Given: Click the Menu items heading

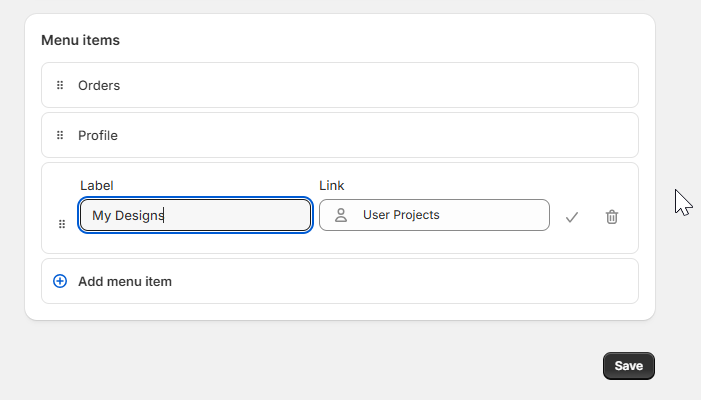Looking at the screenshot, I should click(x=80, y=40).
